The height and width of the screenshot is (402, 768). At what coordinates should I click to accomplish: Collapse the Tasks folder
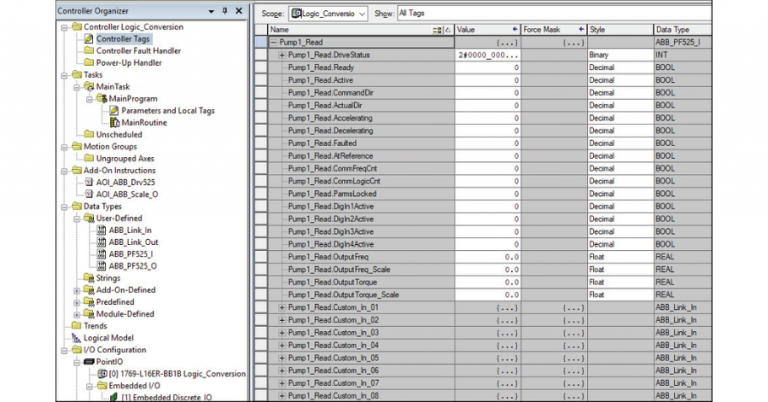[x=65, y=74]
